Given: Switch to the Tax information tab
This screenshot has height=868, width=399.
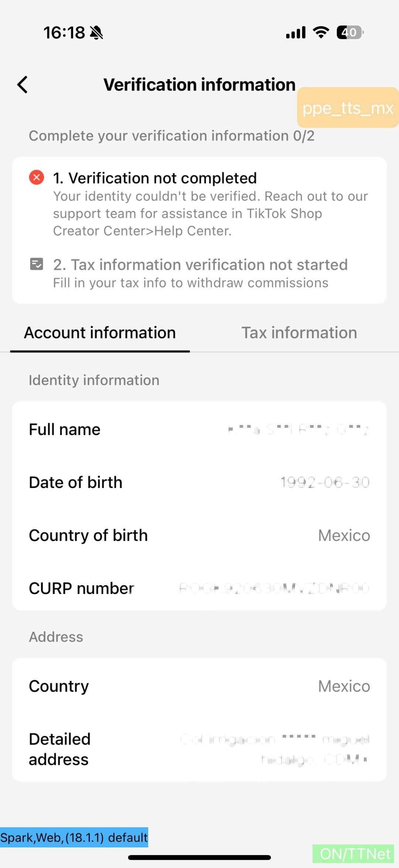Looking at the screenshot, I should tap(299, 333).
